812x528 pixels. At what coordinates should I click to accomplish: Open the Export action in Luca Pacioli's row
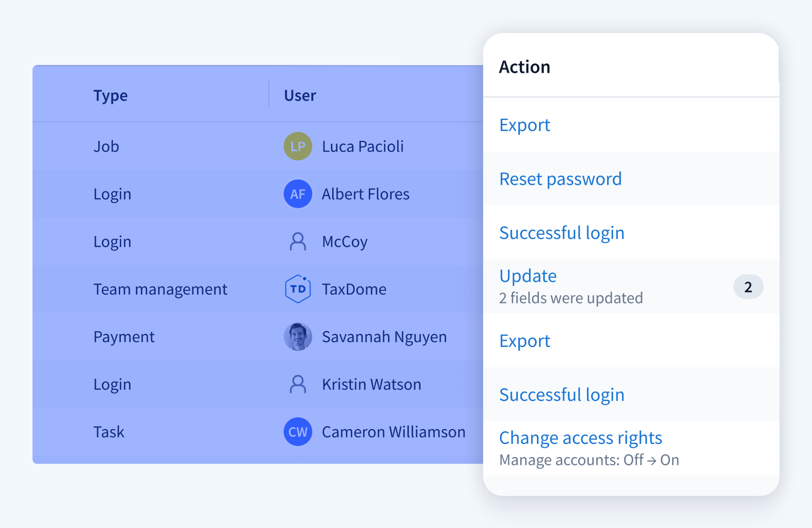pos(525,125)
